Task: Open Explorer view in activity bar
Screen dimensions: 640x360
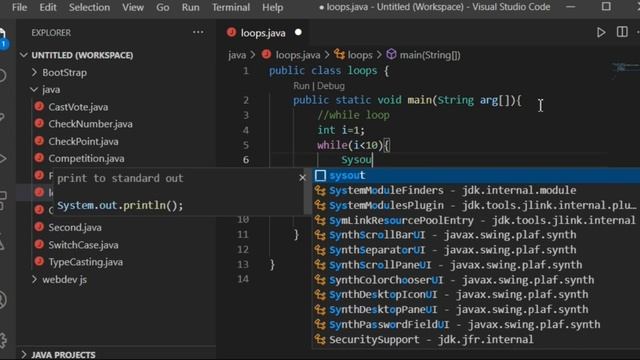Action: 3,38
